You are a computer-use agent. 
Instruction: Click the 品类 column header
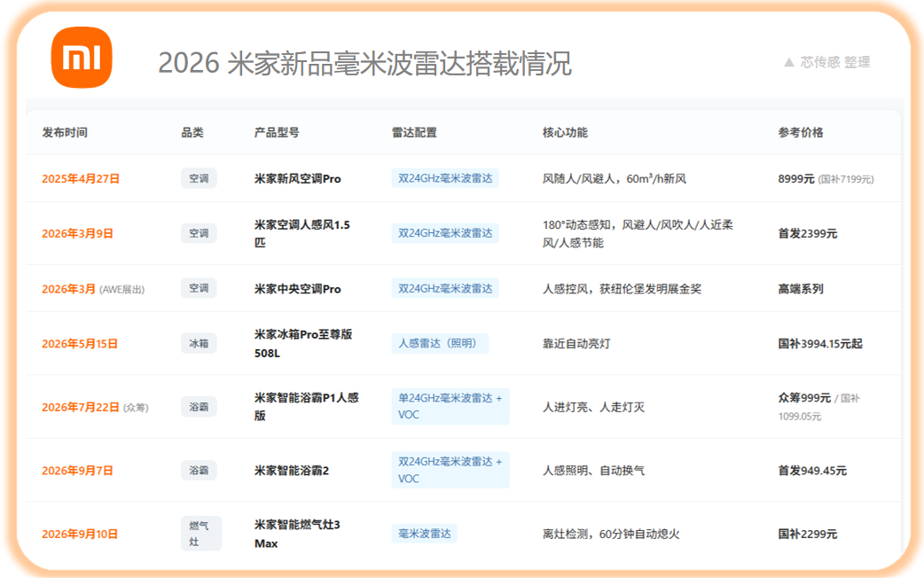tap(192, 133)
